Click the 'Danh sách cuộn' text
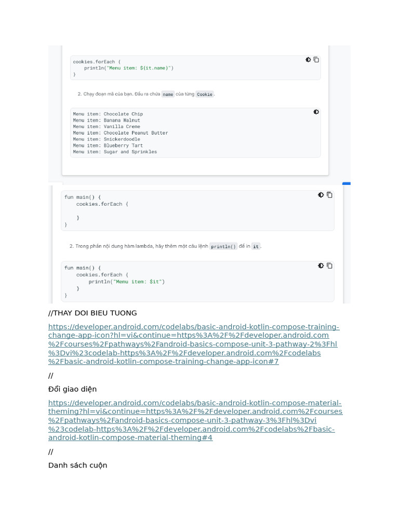The height and width of the screenshot is (532, 399). click(77, 465)
